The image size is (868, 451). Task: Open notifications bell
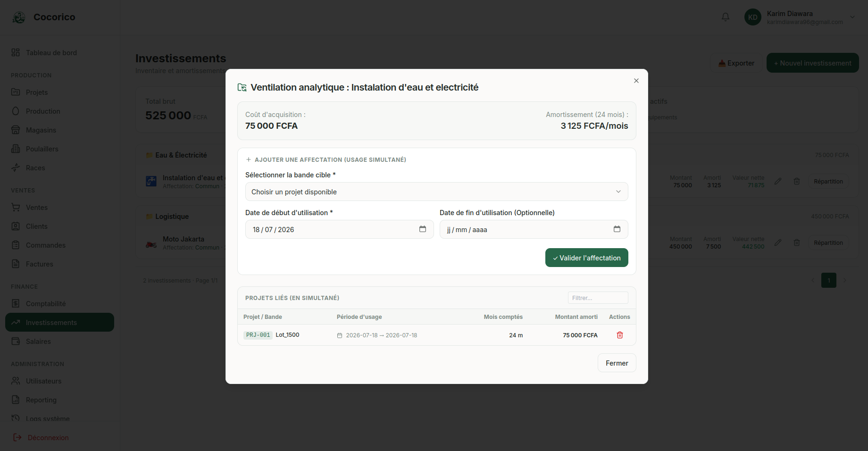726,17
